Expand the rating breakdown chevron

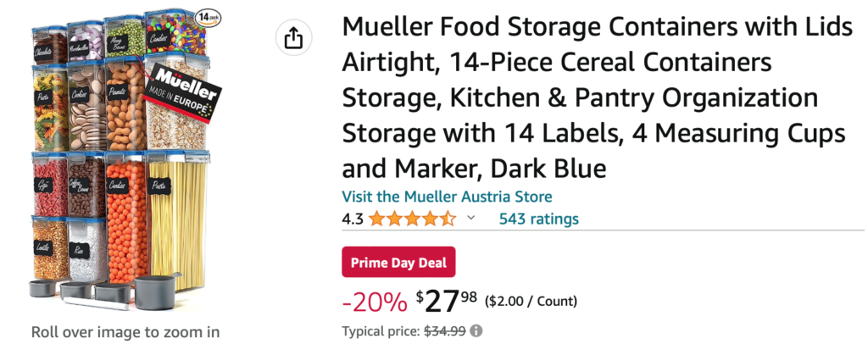click(471, 219)
